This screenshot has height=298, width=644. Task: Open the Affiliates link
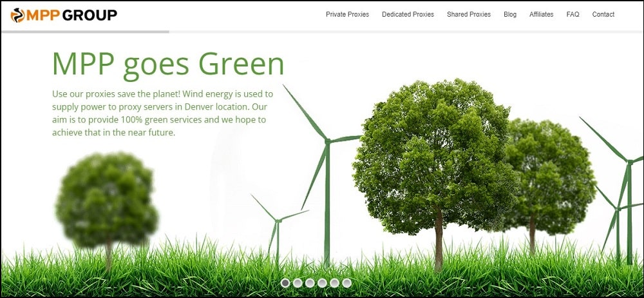542,14
